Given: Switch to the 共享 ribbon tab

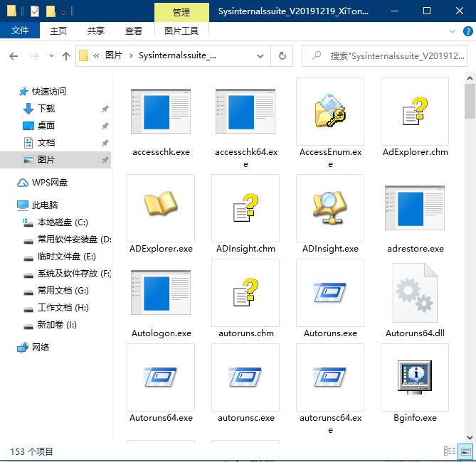Looking at the screenshot, I should click(95, 31).
